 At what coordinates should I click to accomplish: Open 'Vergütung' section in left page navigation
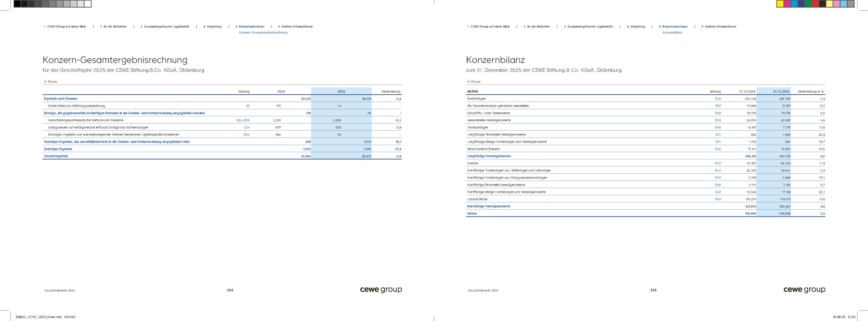[x=214, y=26]
